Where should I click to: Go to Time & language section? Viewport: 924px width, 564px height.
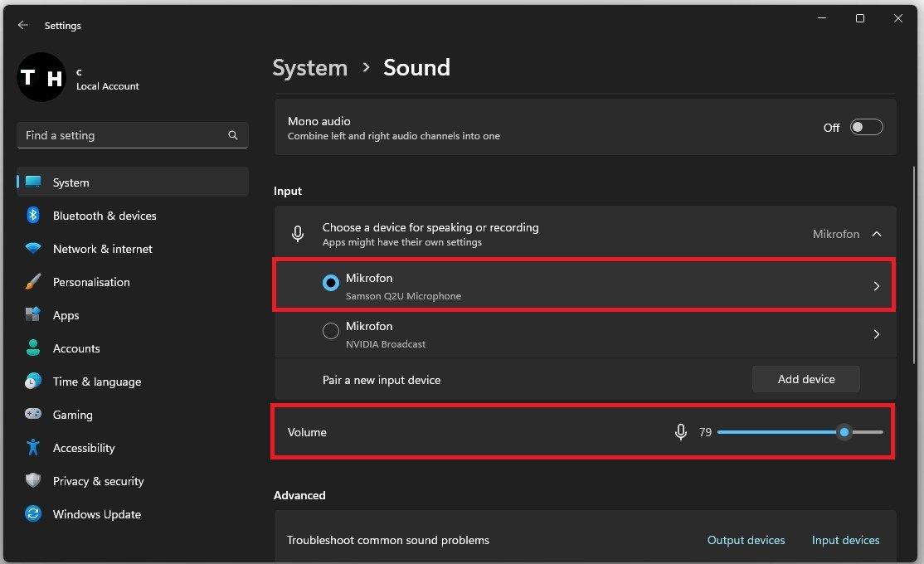point(96,382)
